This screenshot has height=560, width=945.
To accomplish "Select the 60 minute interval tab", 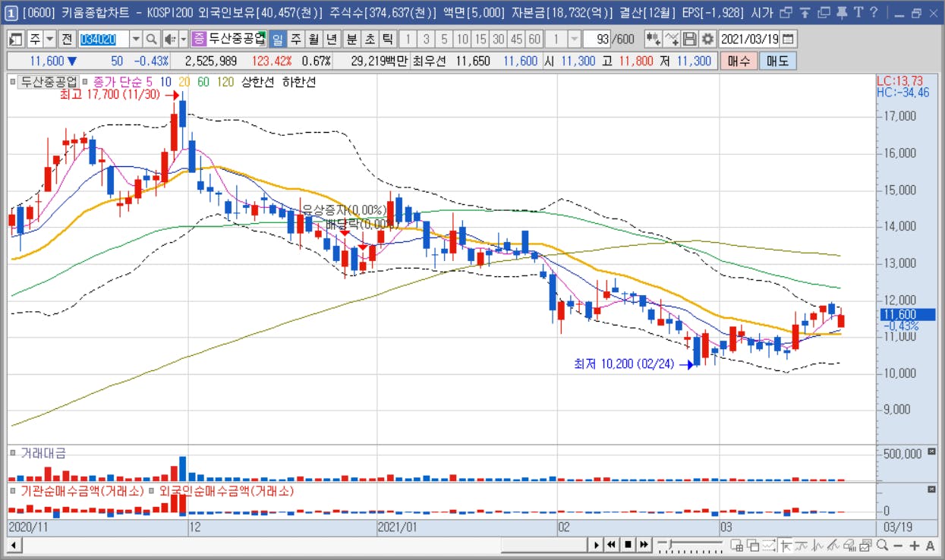I will pos(534,39).
